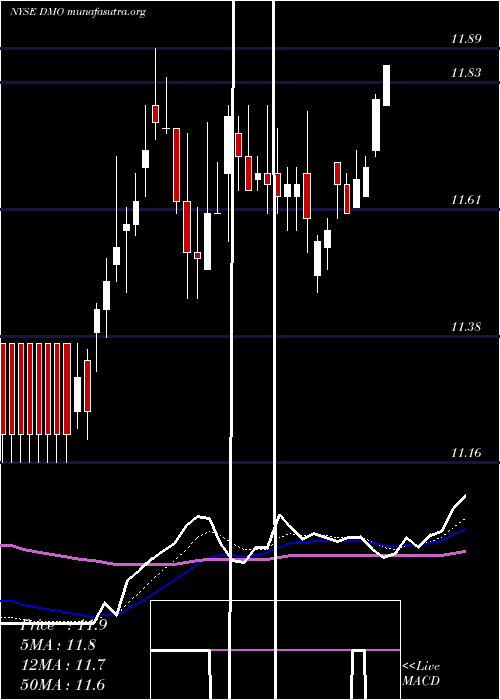Viewport: 500px width, 700px height.
Task: Click the '50MA : 11.6' value
Action: [63, 684]
